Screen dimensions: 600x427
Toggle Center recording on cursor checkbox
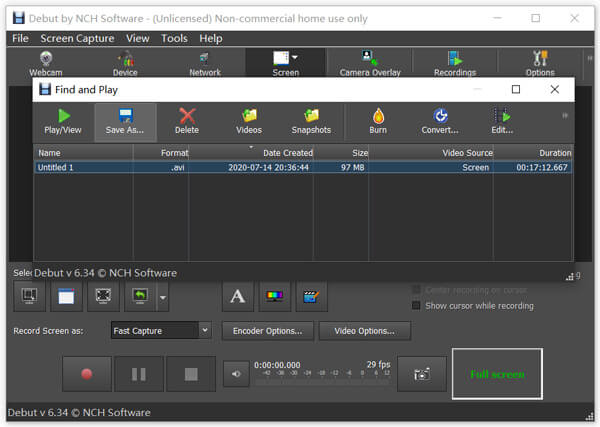tap(416, 290)
